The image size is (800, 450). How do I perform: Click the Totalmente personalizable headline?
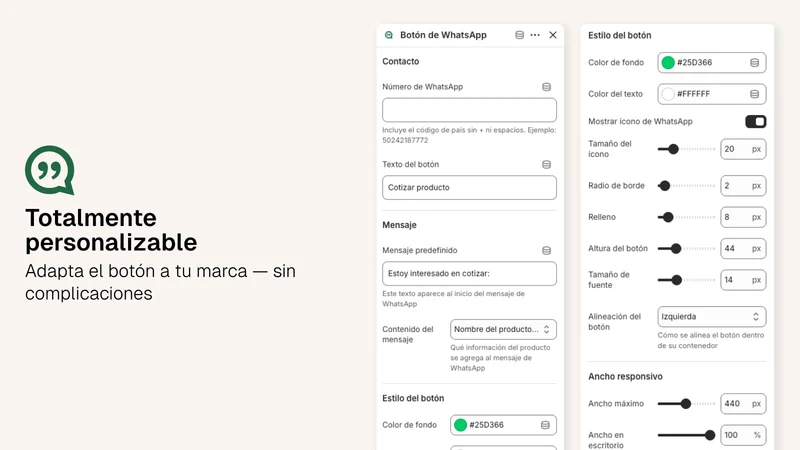tap(111, 230)
